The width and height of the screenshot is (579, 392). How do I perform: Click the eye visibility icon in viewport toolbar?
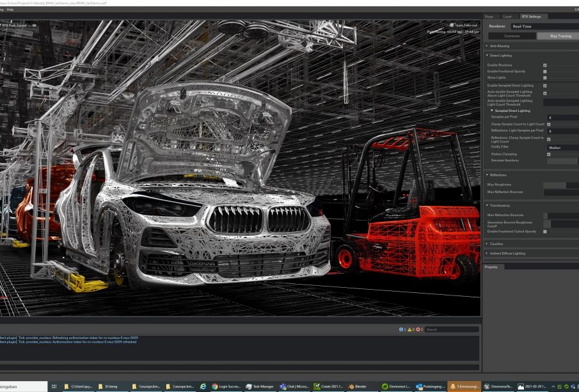pyautogui.click(x=34, y=26)
